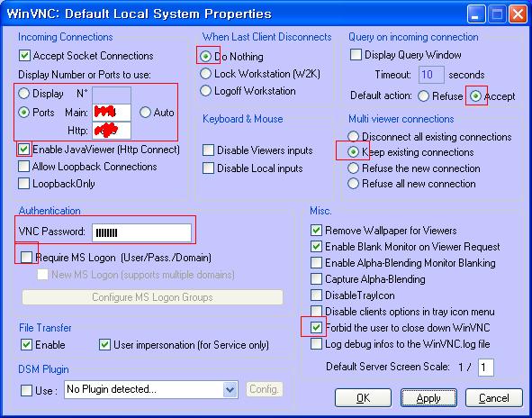The height and width of the screenshot is (418, 532).
Task: Click the OK button
Action: point(363,398)
